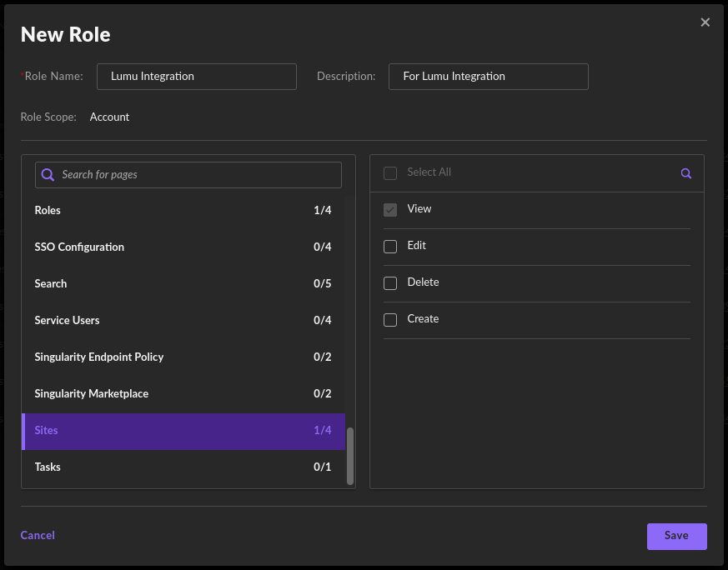Enable the Create permission checkbox

[390, 320]
